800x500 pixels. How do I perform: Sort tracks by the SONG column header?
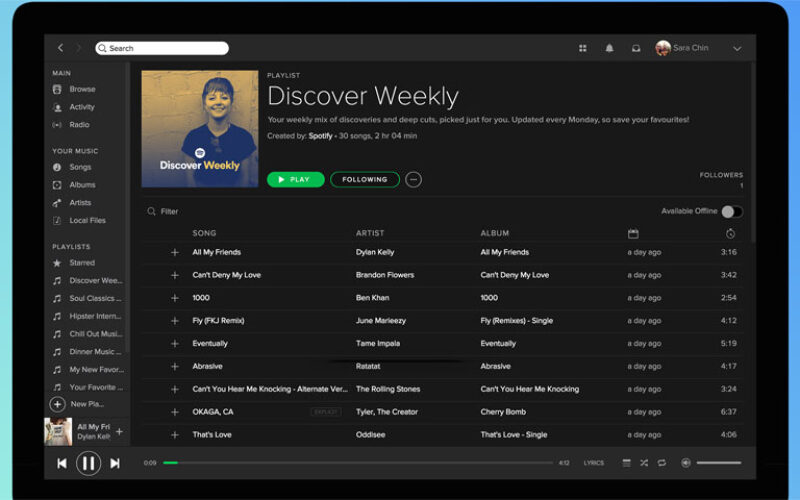click(204, 233)
